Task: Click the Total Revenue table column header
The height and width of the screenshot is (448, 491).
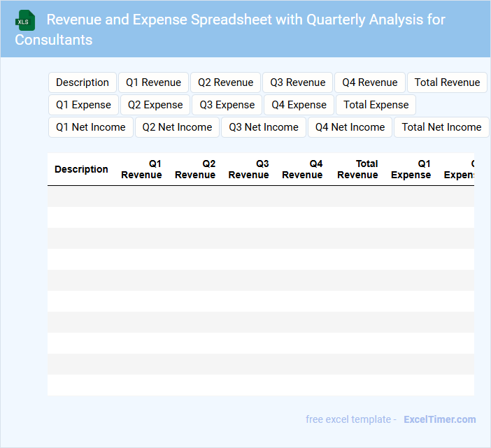Action: pyautogui.click(x=357, y=169)
